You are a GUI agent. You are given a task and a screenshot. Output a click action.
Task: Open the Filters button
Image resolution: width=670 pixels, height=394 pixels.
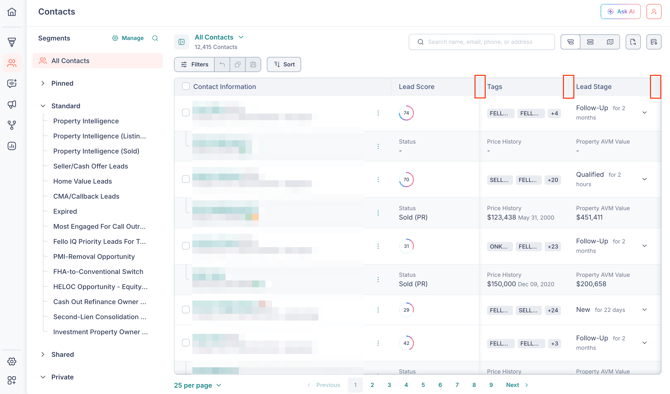pos(194,65)
